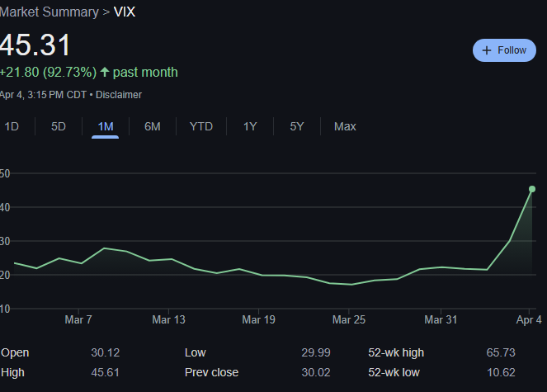Click the 52-wk low value 10.62
The image size is (547, 392).
pos(501,372)
